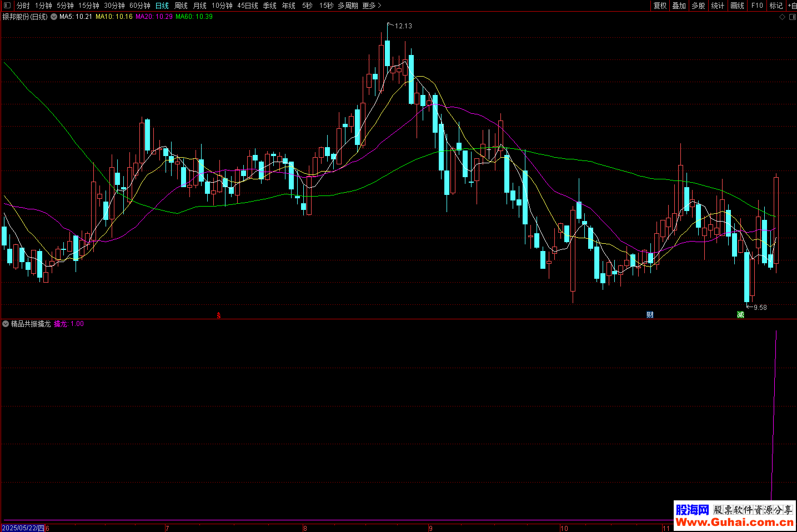Open the 叠加 overlay tool
This screenshot has height=532, width=797.
[x=679, y=6]
